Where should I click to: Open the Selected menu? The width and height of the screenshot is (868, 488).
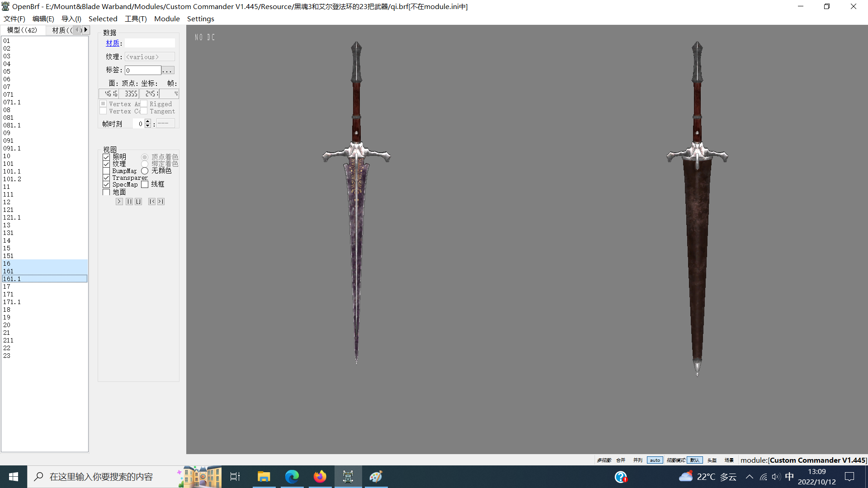tap(103, 19)
